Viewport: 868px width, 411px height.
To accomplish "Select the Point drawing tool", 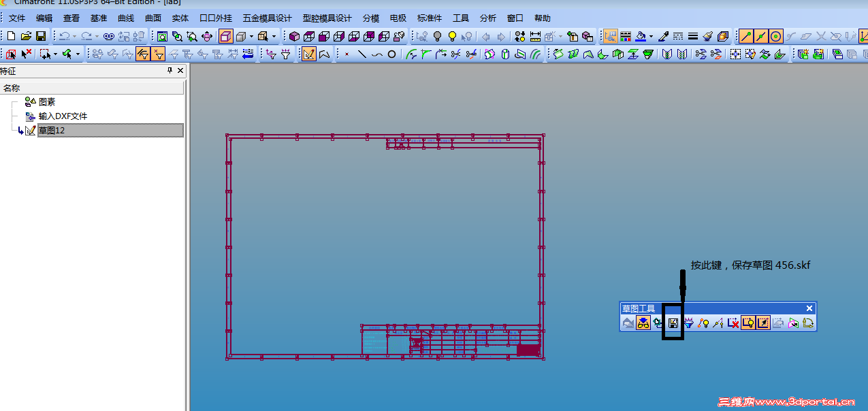I will click(x=347, y=54).
